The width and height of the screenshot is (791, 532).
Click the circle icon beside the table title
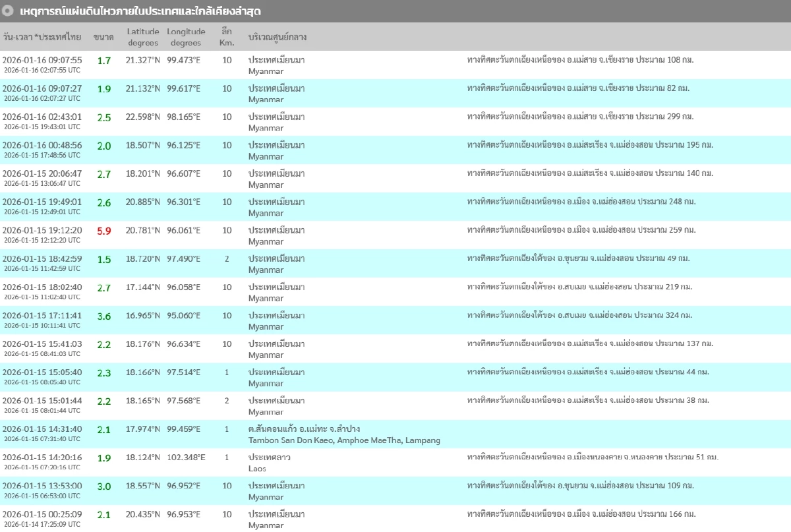click(x=8, y=11)
